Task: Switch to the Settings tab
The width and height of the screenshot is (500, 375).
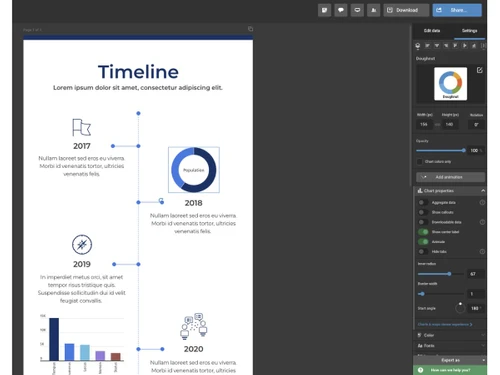Action: coord(469,31)
